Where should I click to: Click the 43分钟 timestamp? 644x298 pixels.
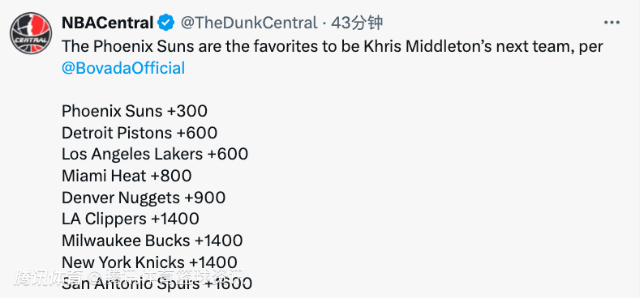[x=357, y=23]
